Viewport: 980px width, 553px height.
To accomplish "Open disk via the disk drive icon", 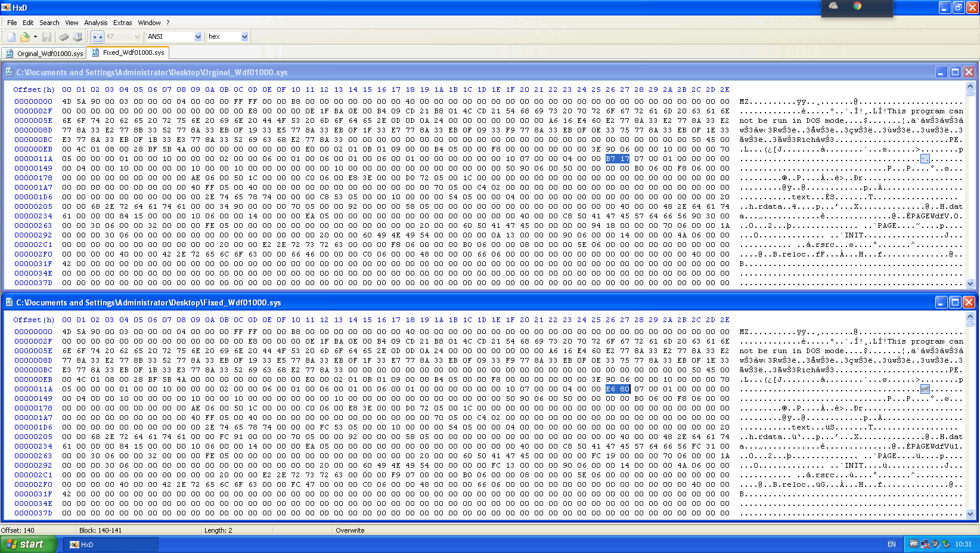I will point(77,37).
